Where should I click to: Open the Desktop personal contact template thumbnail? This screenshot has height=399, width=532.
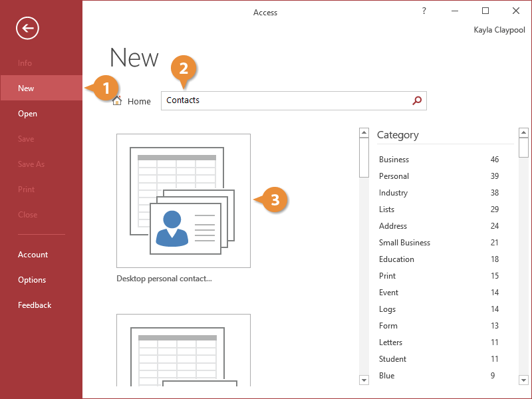coord(183,199)
